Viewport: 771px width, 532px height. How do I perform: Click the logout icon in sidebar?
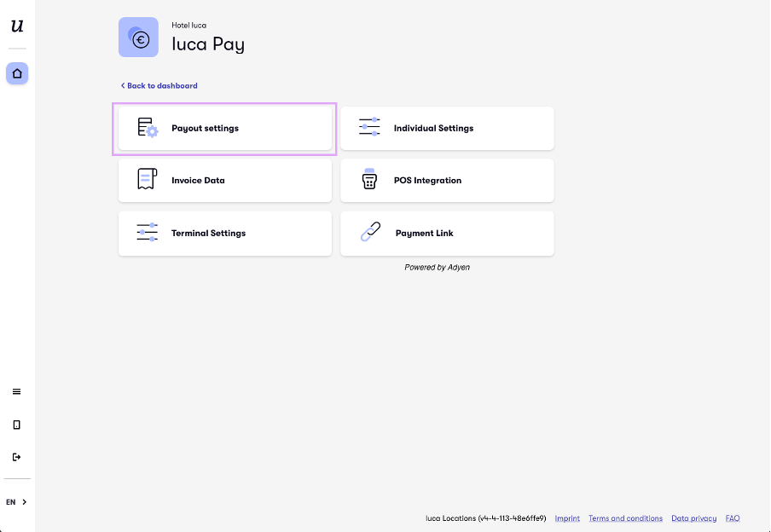coord(17,457)
